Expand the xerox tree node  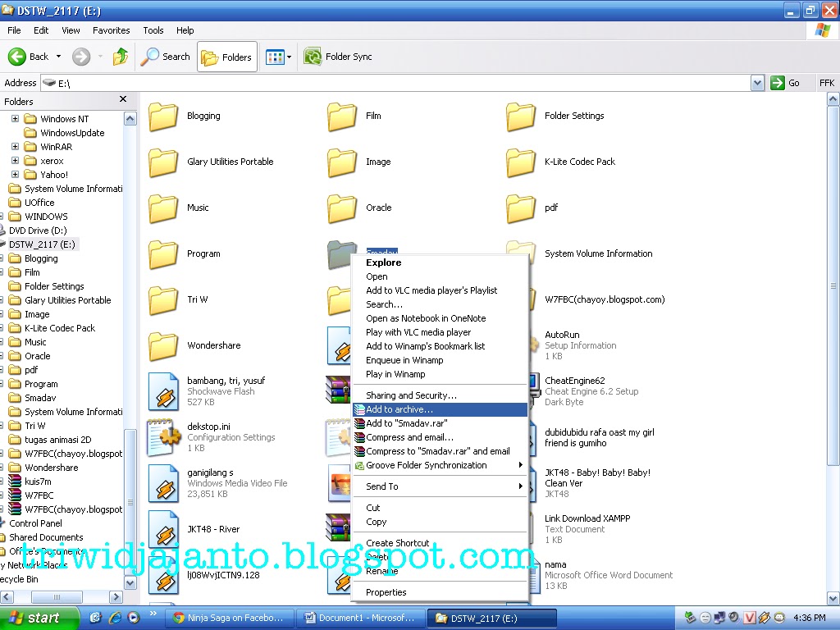tap(15, 160)
